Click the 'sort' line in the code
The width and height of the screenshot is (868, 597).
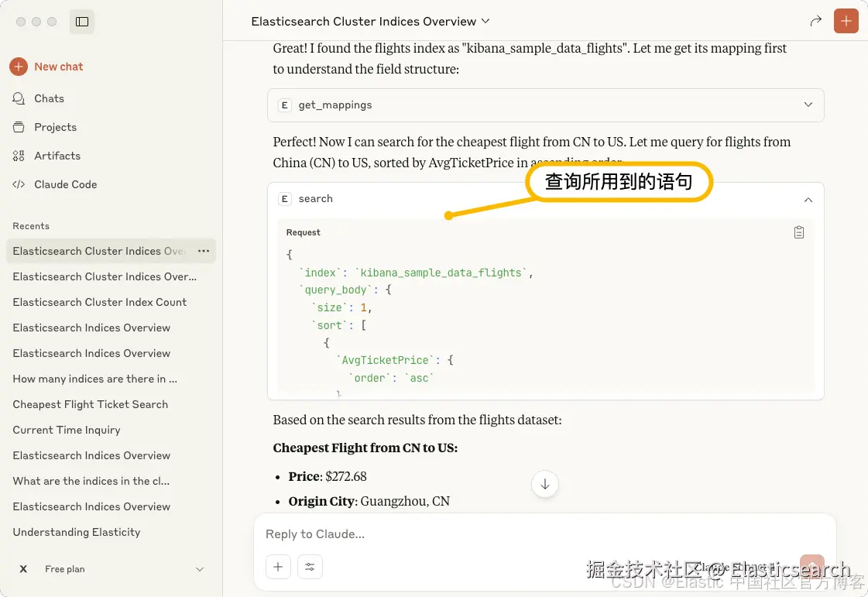339,325
